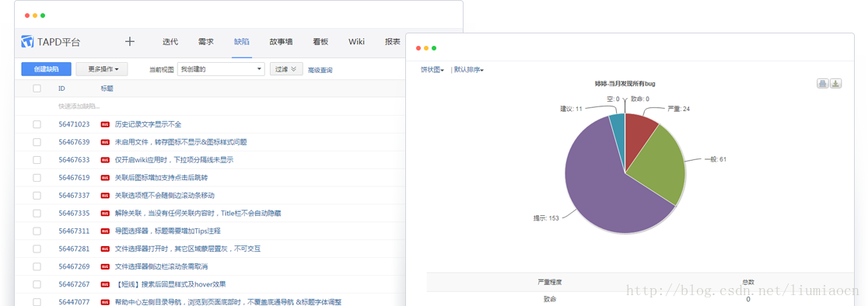Click the 致命 row in severity table
Viewport: 868px width, 306px height.
coord(640,299)
